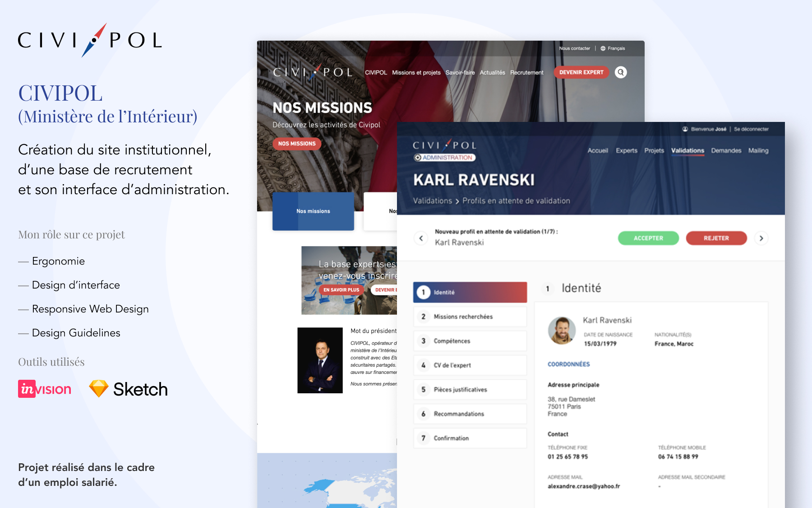Screen dimensions: 812x508
Task: Click the birth date 15/03/1979
Action: (600, 344)
